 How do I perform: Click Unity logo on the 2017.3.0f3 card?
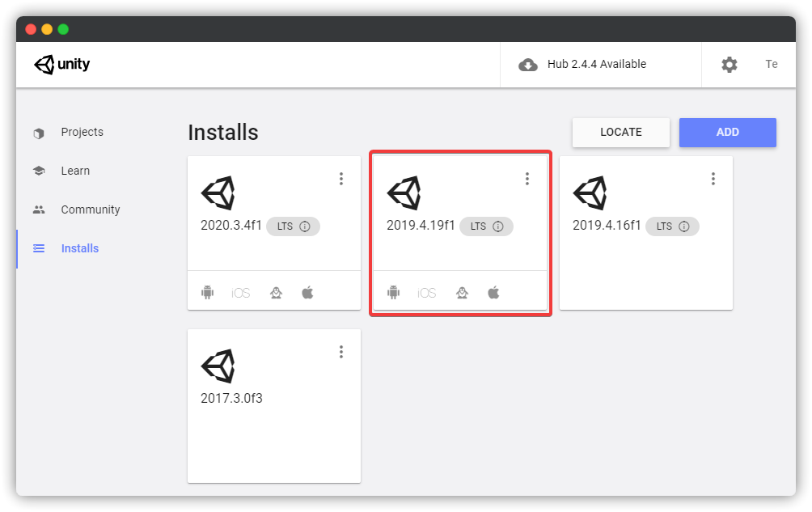218,366
